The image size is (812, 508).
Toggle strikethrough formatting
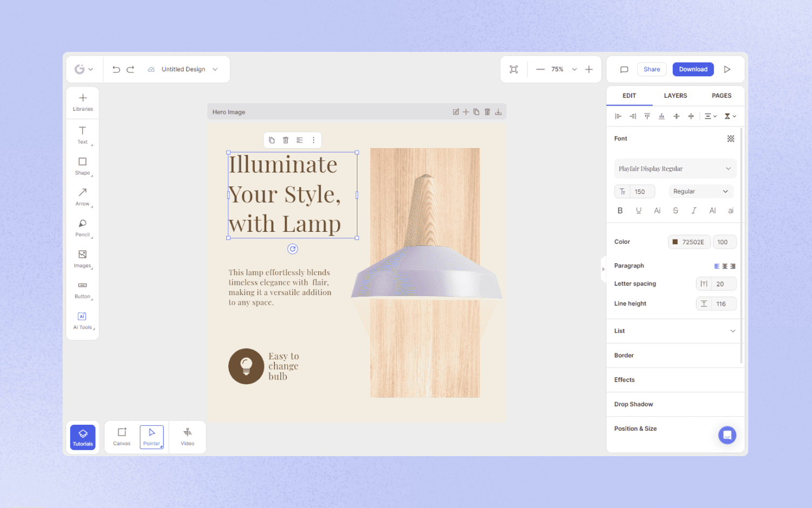(675, 211)
